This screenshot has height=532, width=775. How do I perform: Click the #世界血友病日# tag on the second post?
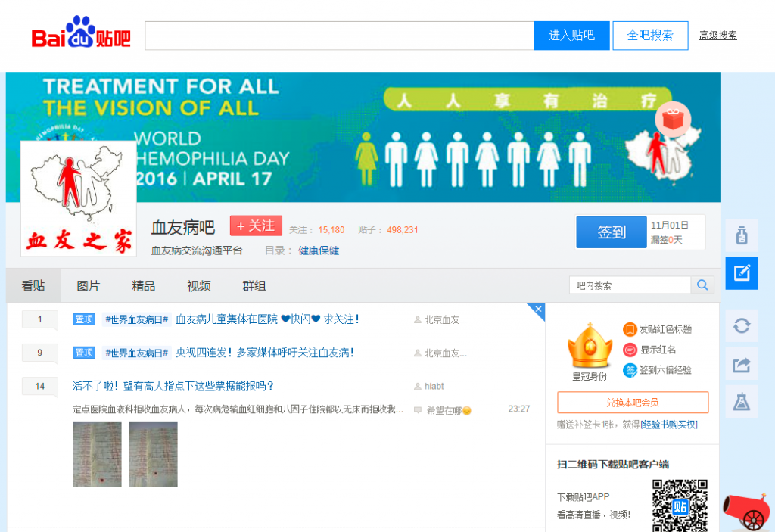136,353
